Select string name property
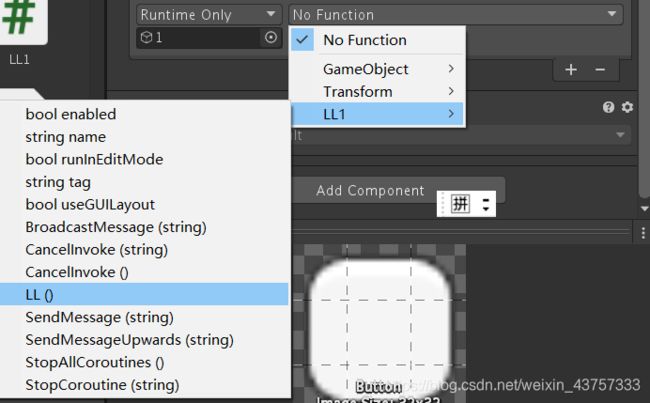This screenshot has height=403, width=650. (x=144, y=137)
